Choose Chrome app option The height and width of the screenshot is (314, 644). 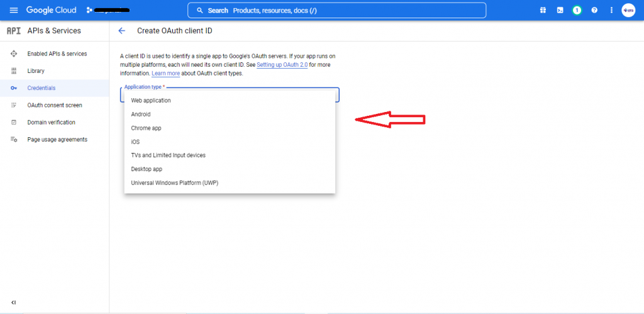(230, 128)
